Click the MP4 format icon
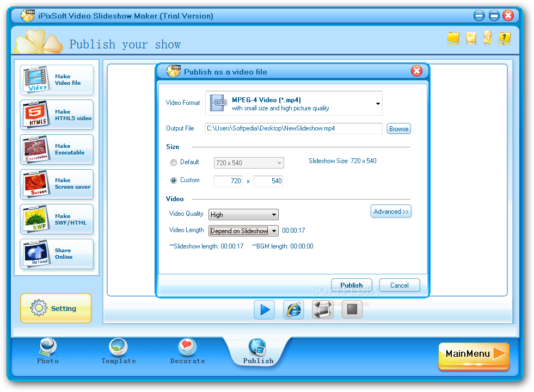The height and width of the screenshot is (392, 534). pyautogui.click(x=218, y=103)
